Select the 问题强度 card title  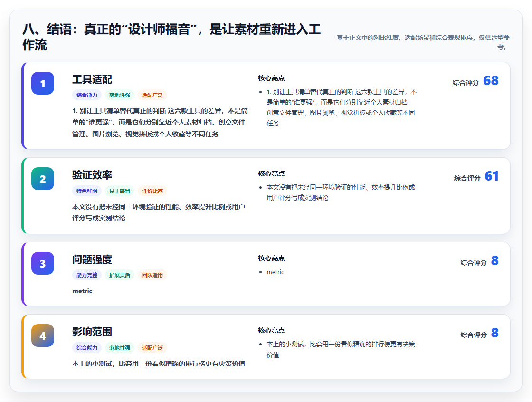(x=92, y=259)
